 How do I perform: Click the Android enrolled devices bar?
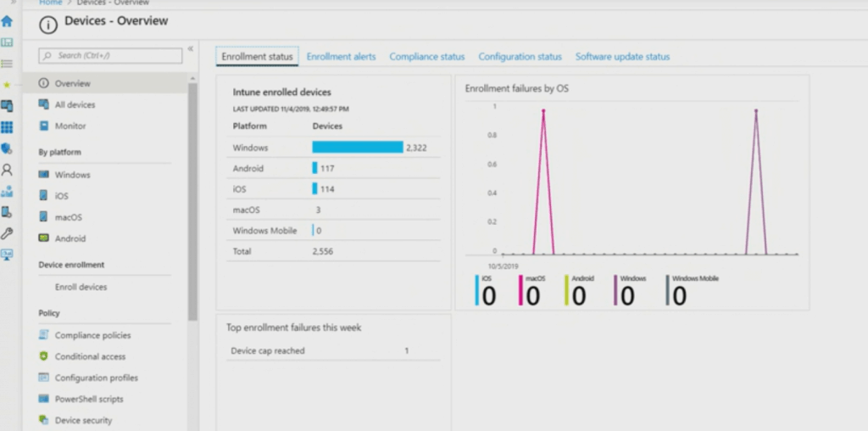[315, 168]
